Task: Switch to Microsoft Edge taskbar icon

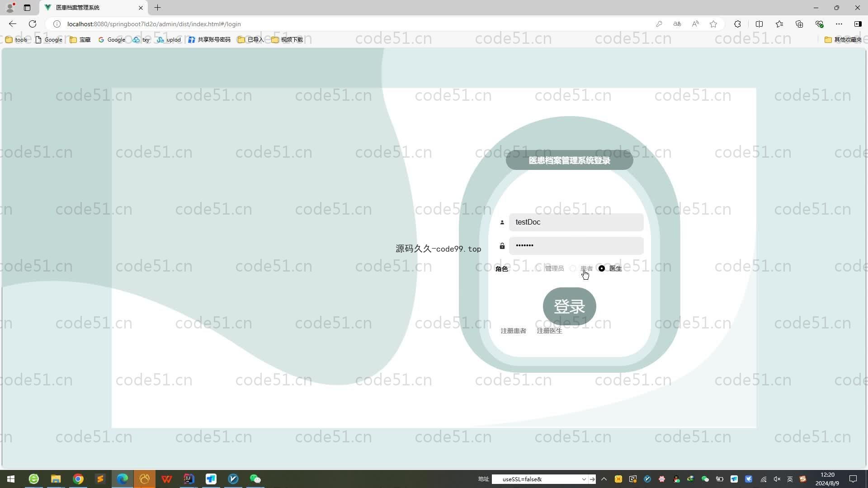Action: (x=122, y=479)
